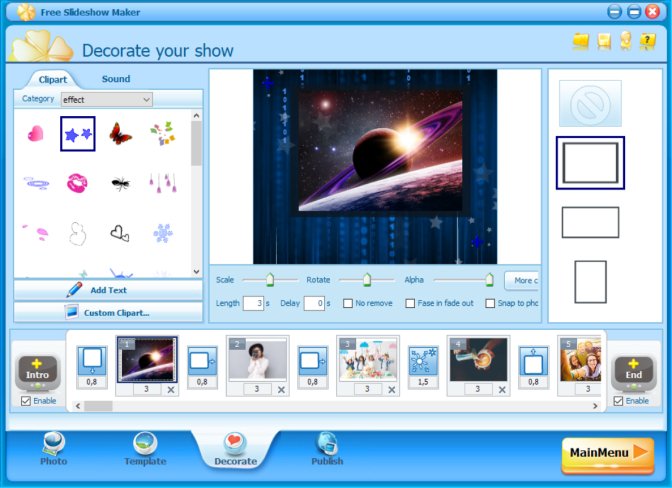Uncheck Enable under the Intro button
This screenshot has height=488, width=672.
pos(26,401)
